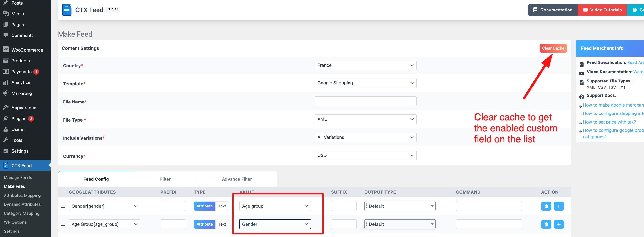
Task: Click the Marketing megaphone icon
Action: click(x=6, y=93)
